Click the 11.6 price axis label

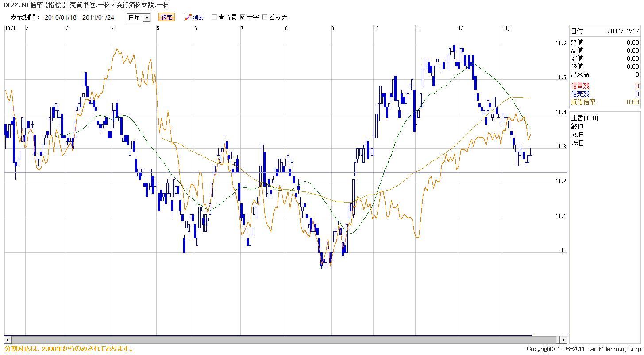click(561, 43)
